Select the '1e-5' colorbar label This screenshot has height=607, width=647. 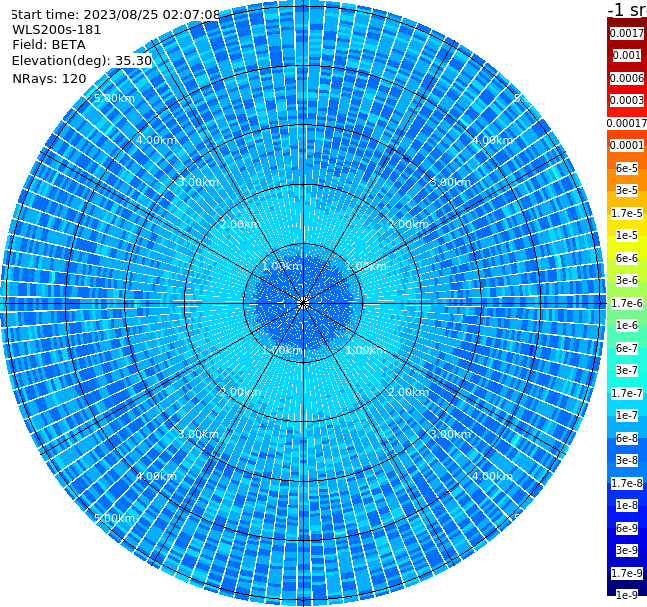pyautogui.click(x=627, y=235)
